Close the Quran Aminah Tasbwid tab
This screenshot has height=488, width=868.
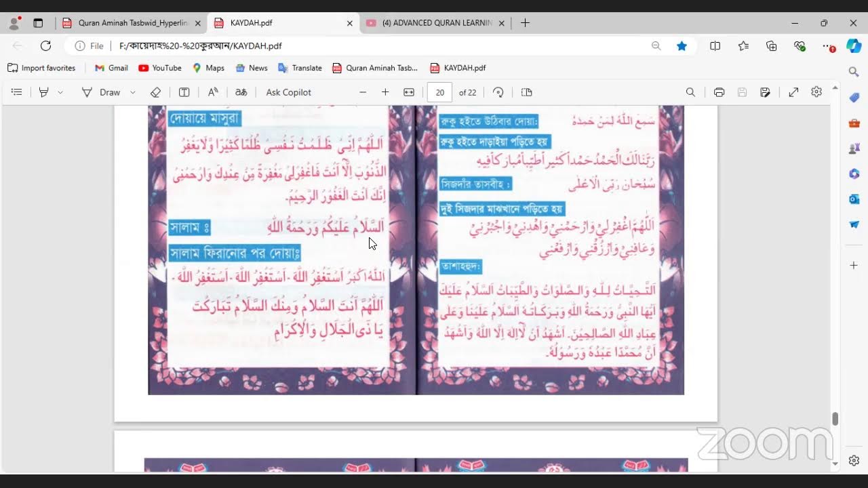click(197, 23)
